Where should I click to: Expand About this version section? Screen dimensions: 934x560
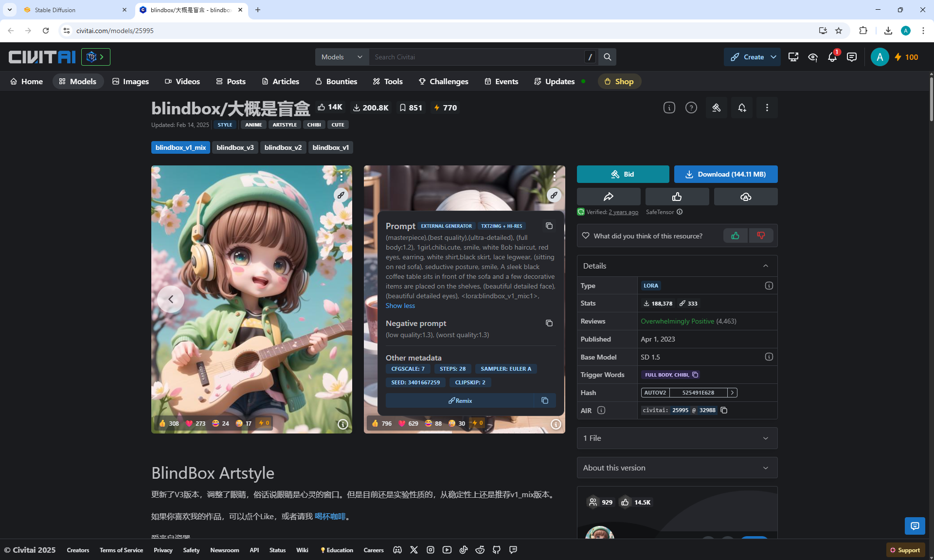(677, 468)
